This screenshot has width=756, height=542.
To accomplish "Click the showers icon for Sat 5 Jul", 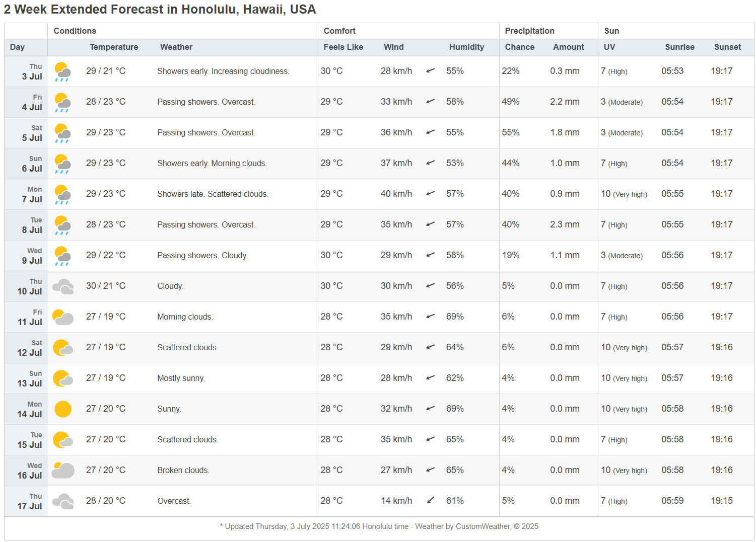I will pos(62,133).
